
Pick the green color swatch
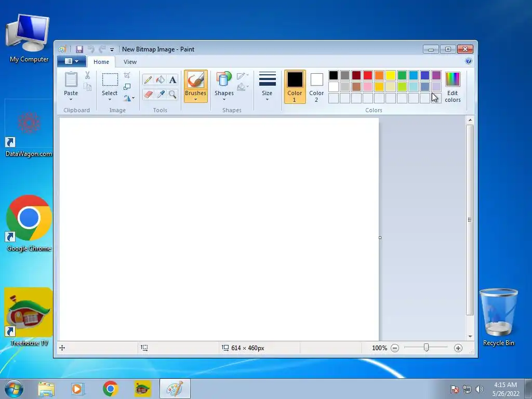[x=402, y=75]
